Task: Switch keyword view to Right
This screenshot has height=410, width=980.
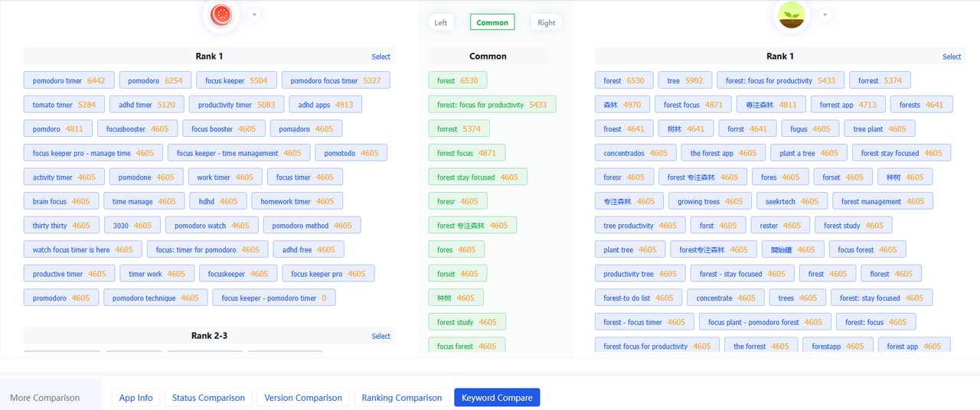Action: click(546, 23)
